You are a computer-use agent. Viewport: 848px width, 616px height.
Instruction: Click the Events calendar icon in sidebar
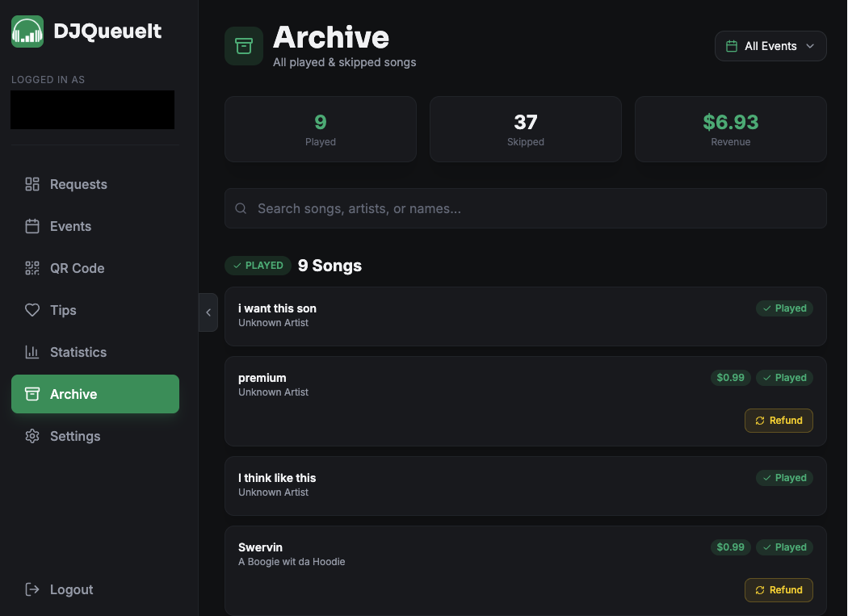[32, 226]
